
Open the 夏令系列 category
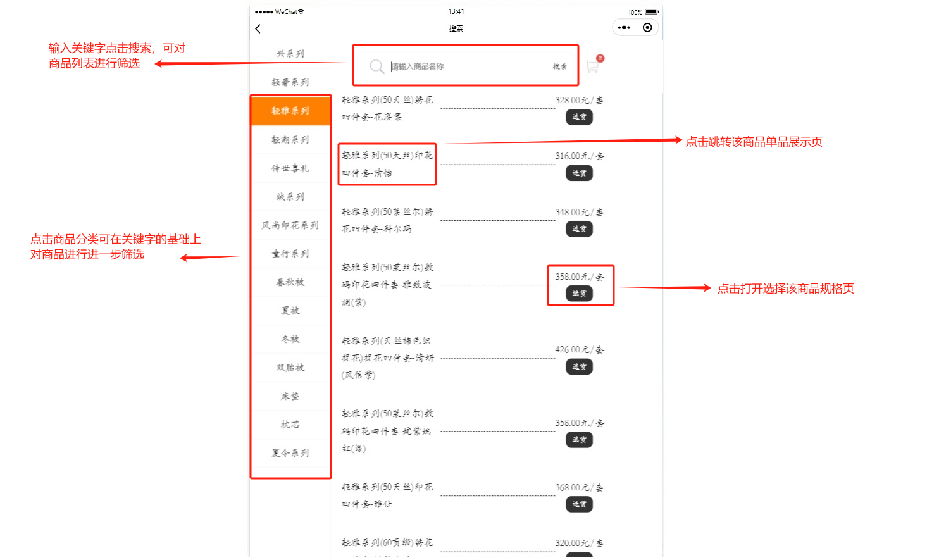tap(290, 453)
